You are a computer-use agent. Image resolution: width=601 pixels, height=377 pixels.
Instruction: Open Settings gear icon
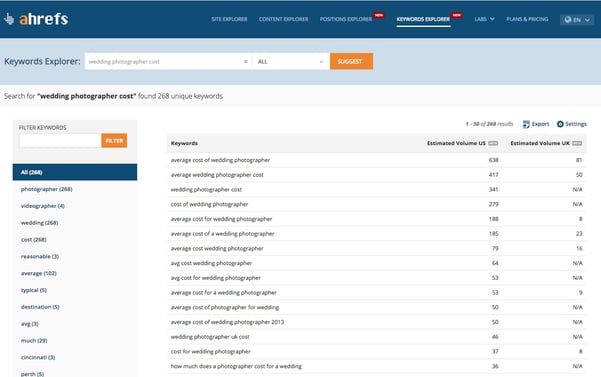[560, 124]
